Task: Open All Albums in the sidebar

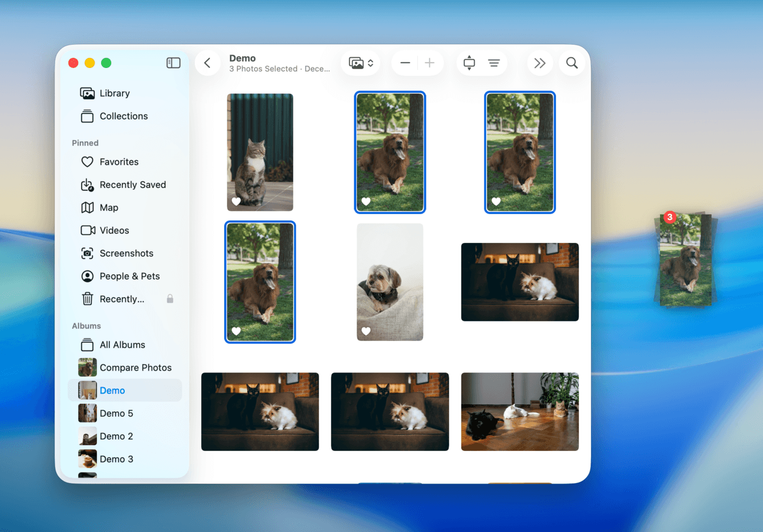Action: [125, 345]
